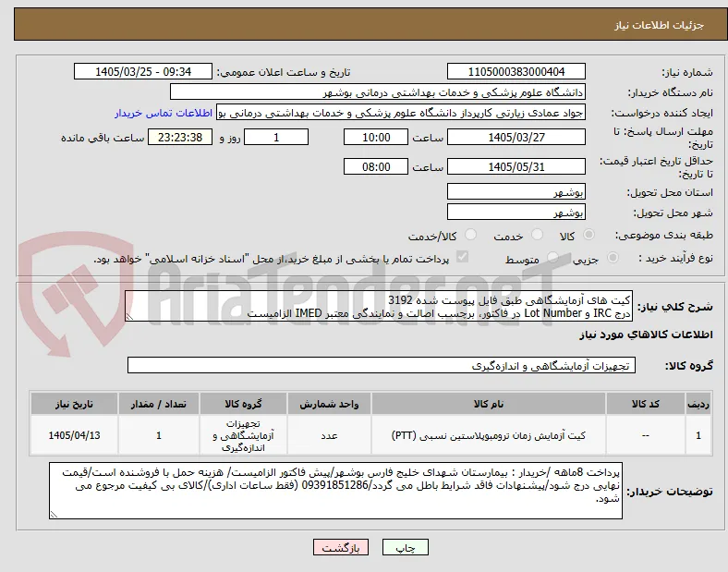Screen dimensions: 728x572
Task: Click the تاریخ نیاز column header
Action: point(74,405)
